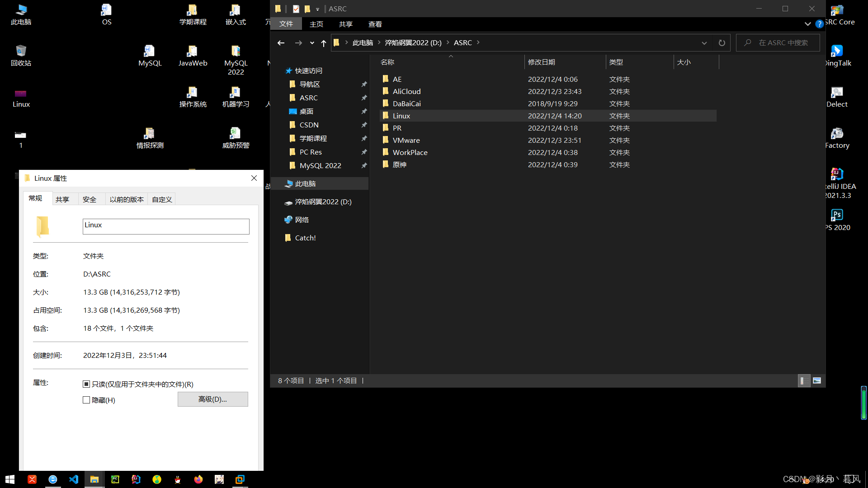Image resolution: width=868 pixels, height=488 pixels.
Task: Open File Explorer help icon
Action: (819, 24)
